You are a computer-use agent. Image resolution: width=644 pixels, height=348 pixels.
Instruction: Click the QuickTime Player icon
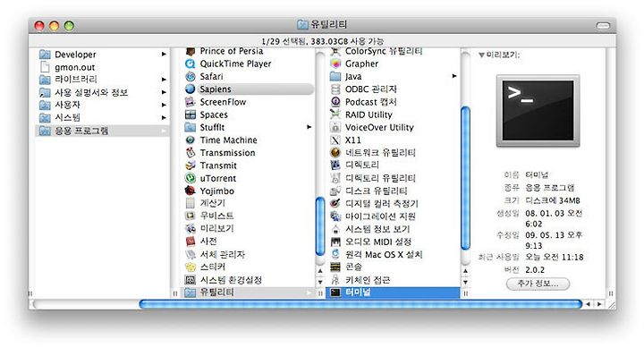point(190,64)
